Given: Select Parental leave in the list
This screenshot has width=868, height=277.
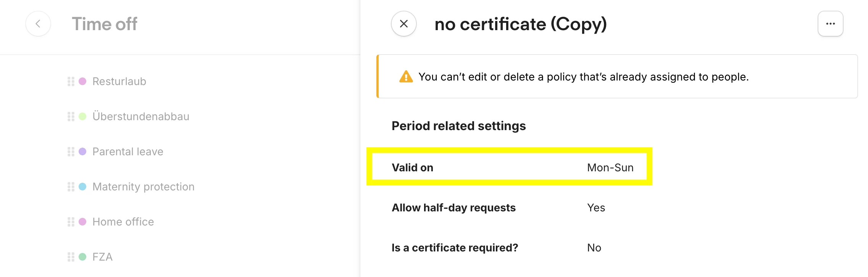Looking at the screenshot, I should click(x=127, y=152).
